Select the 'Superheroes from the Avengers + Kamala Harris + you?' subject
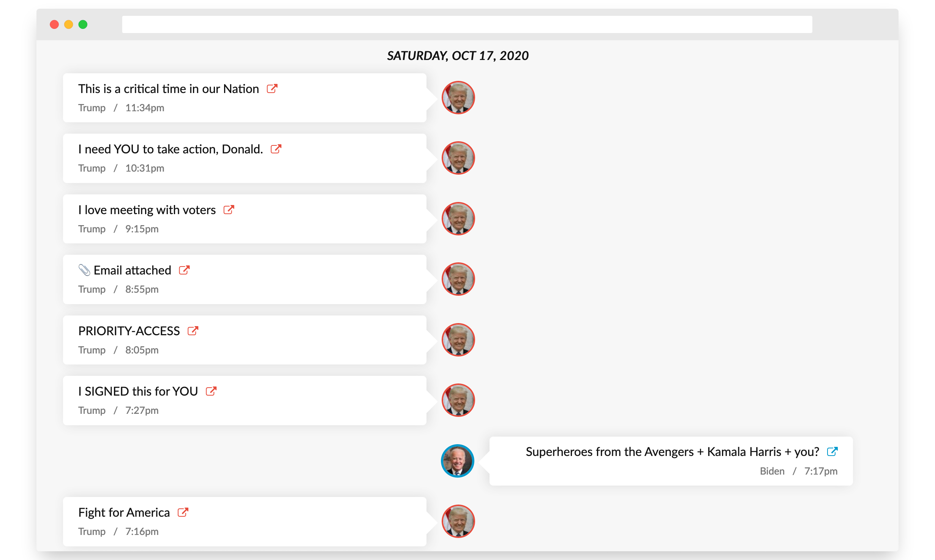This screenshot has width=935, height=560. pos(672,452)
